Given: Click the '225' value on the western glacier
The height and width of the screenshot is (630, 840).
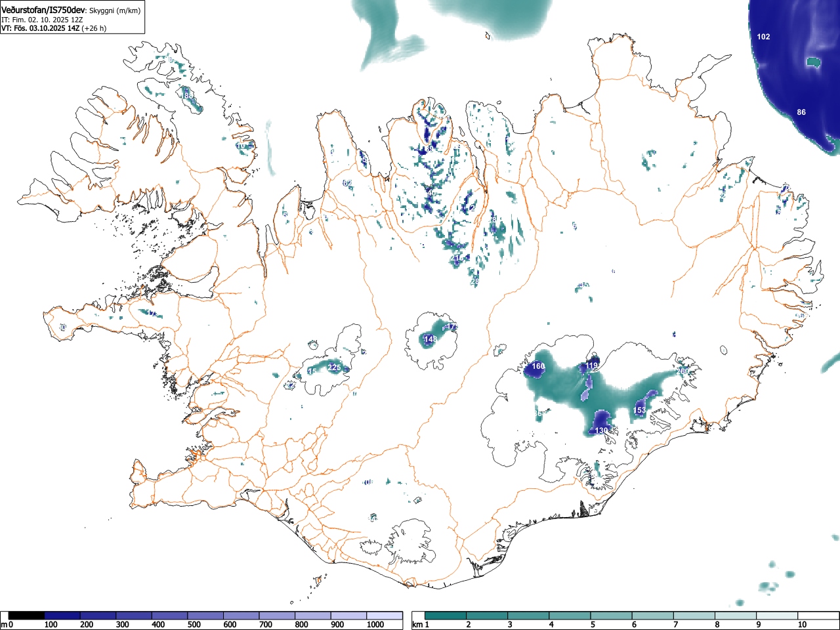Looking at the screenshot, I should tap(334, 367).
